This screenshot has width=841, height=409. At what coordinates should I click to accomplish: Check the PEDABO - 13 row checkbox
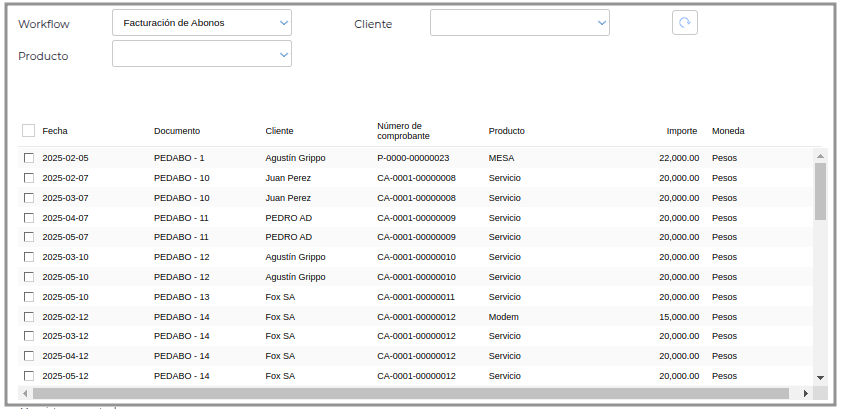click(x=29, y=297)
